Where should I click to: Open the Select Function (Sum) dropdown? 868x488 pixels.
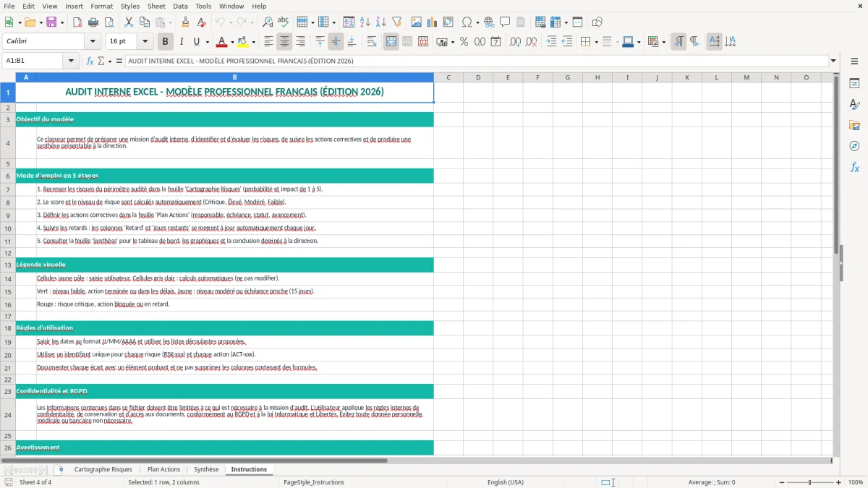click(110, 61)
